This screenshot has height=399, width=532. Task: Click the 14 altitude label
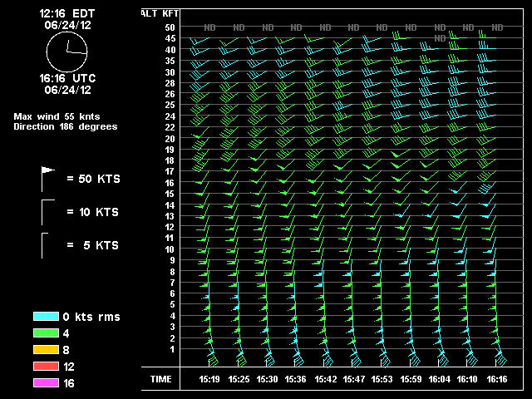[x=170, y=205]
